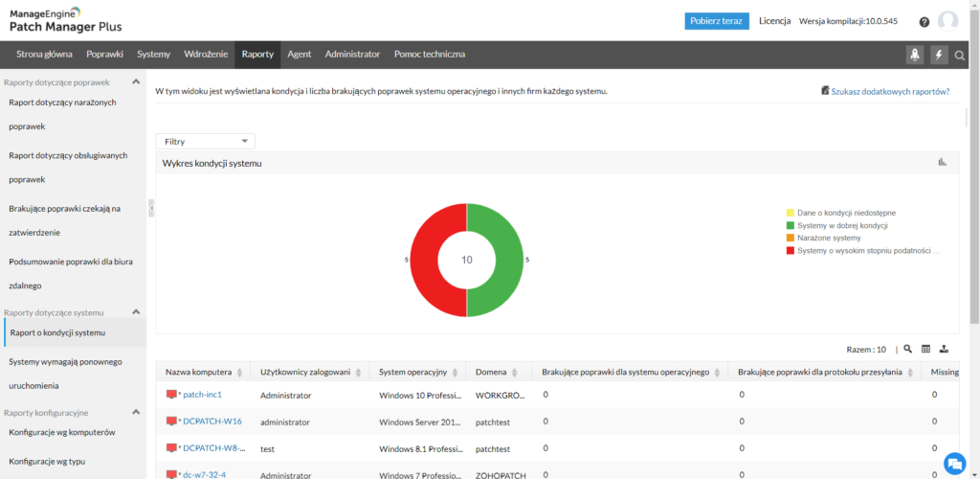Collapse 'Raporty dotyczące poprawek' section
Viewport: 980px width, 479px height.
point(136,82)
